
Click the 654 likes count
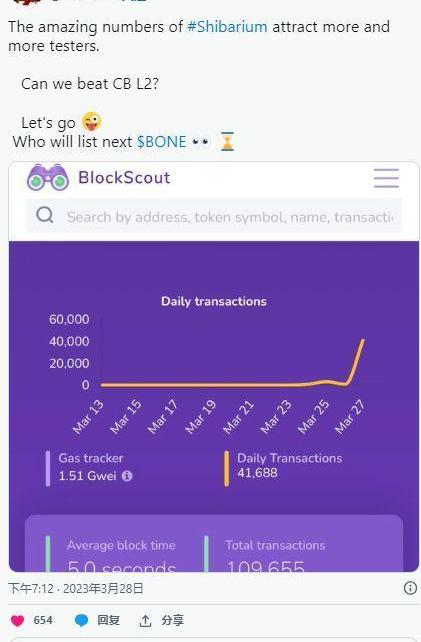[x=43, y=620]
